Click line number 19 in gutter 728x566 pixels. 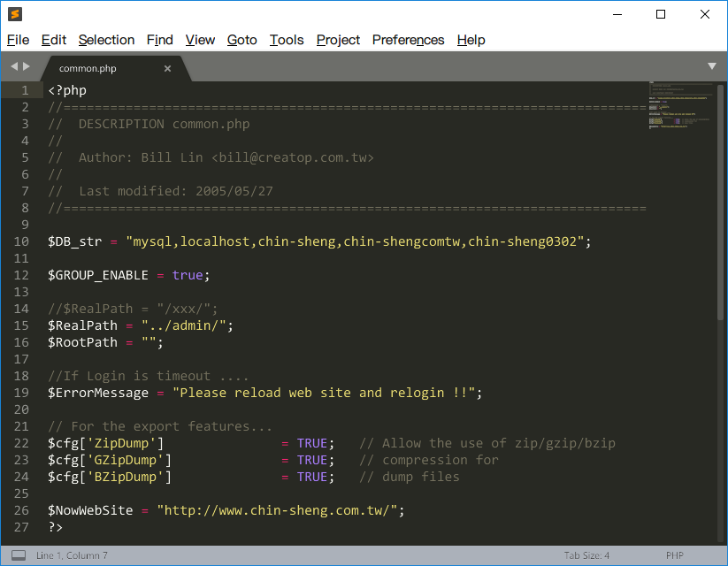click(x=21, y=393)
